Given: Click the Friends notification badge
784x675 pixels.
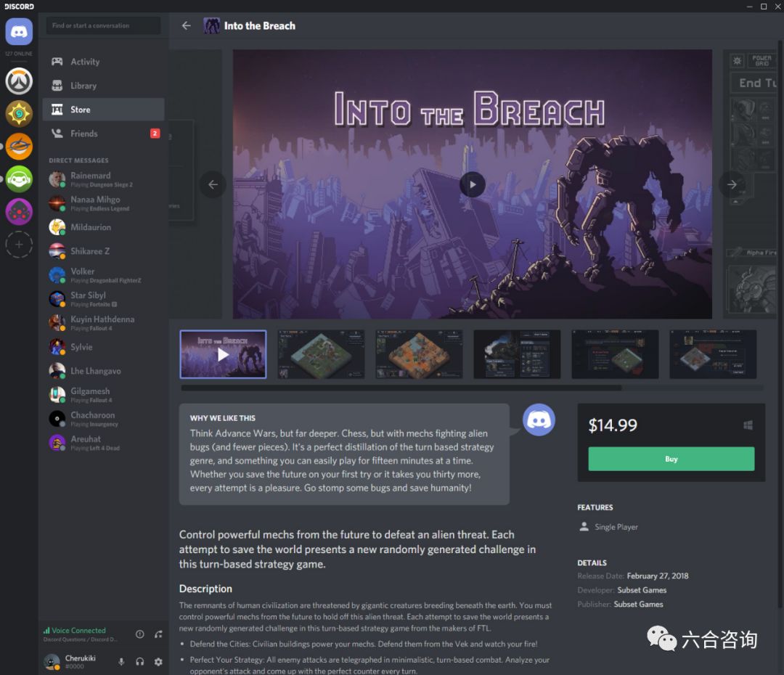Looking at the screenshot, I should [x=155, y=134].
